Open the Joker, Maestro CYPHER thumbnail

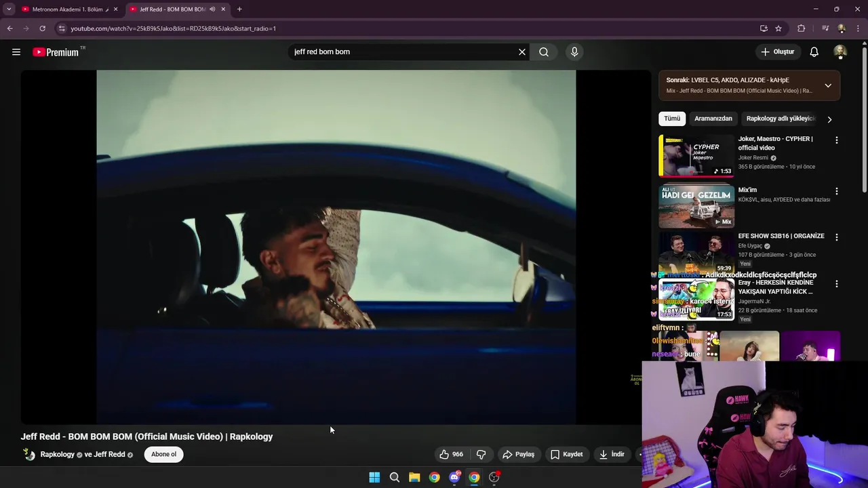(696, 156)
